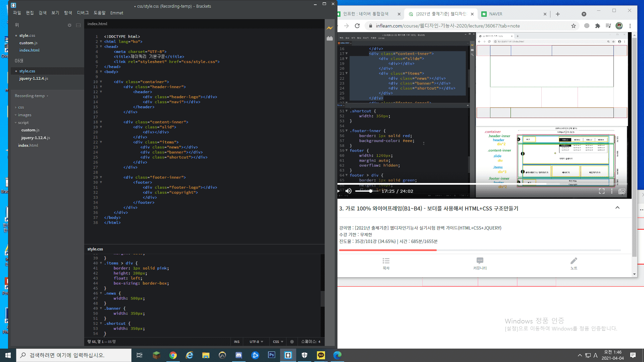The image size is (644, 362).
Task: Collapse the lecture title chevron
Action: click(x=617, y=208)
